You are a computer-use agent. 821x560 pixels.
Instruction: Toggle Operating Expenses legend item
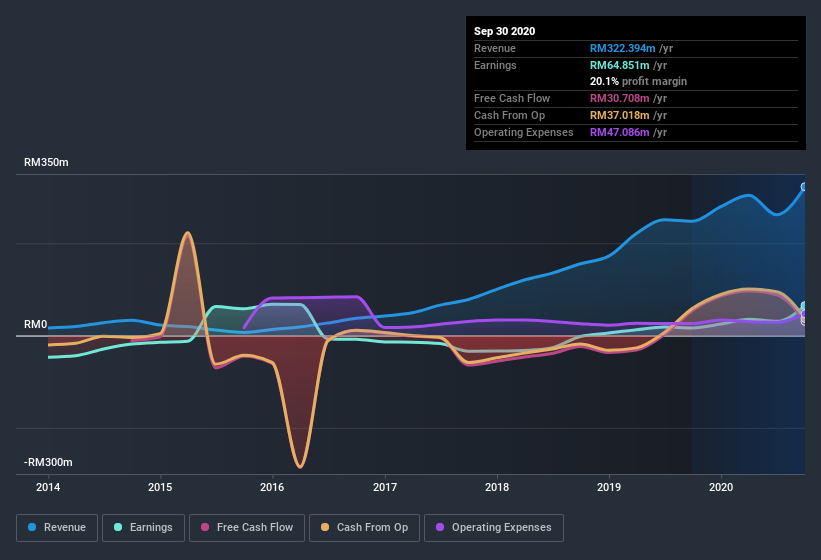(494, 527)
